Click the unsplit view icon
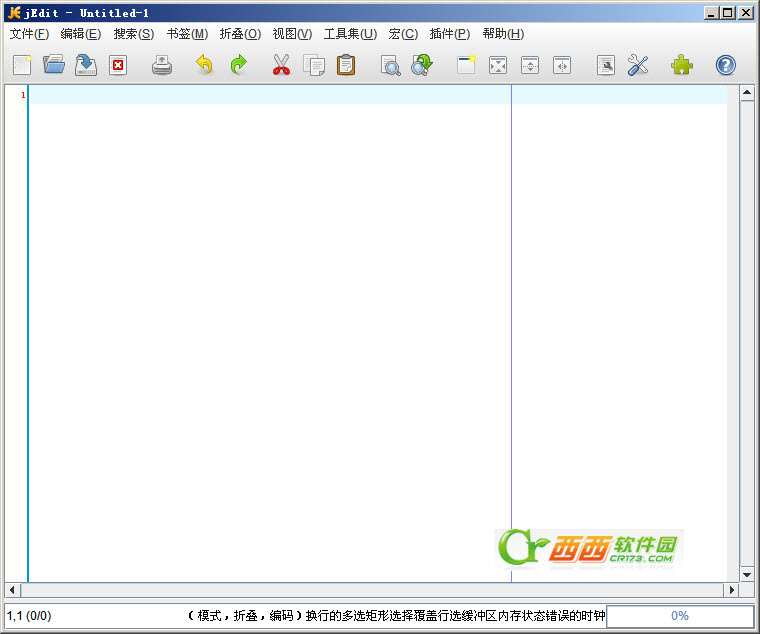 click(498, 65)
